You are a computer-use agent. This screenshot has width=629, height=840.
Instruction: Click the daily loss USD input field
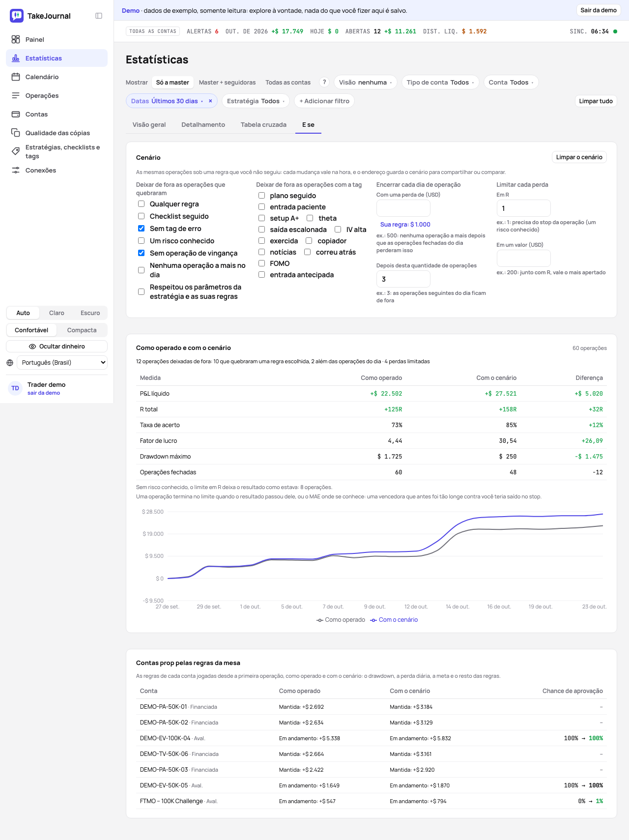(x=403, y=208)
